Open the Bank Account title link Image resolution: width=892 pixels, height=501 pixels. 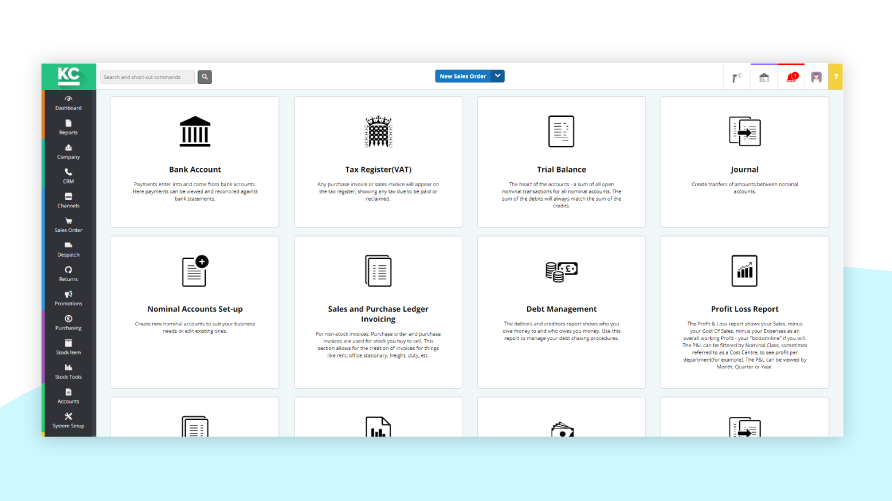(195, 169)
